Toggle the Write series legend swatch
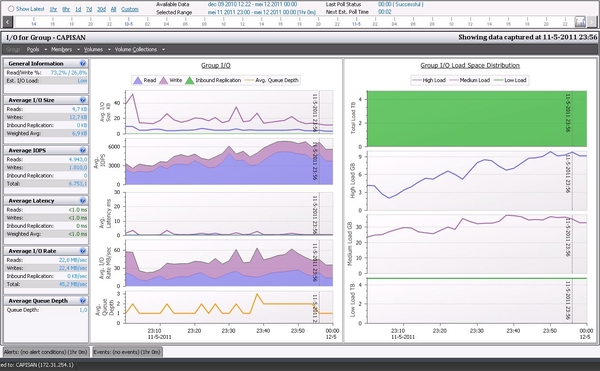Image resolution: width=600 pixels, height=371 pixels. point(163,80)
